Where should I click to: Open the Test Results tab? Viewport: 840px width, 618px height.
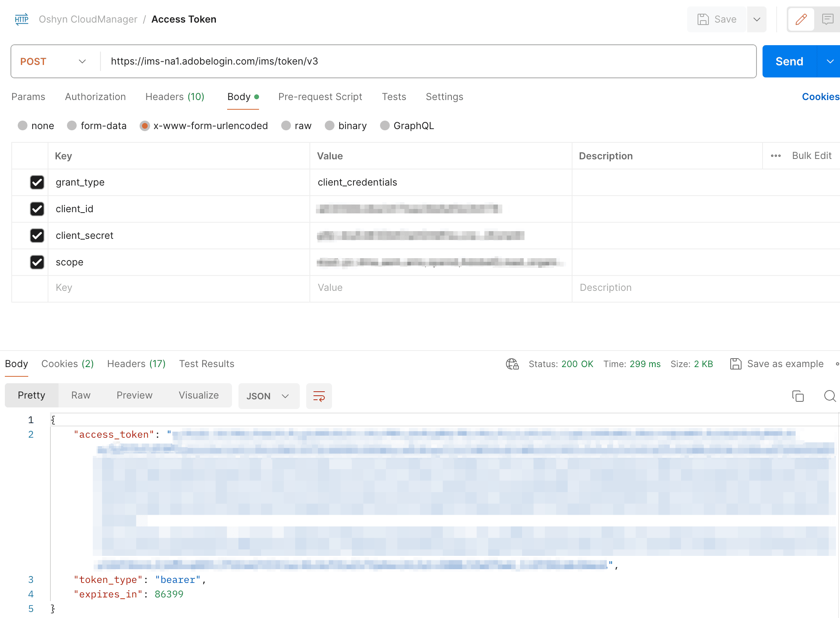tap(207, 364)
